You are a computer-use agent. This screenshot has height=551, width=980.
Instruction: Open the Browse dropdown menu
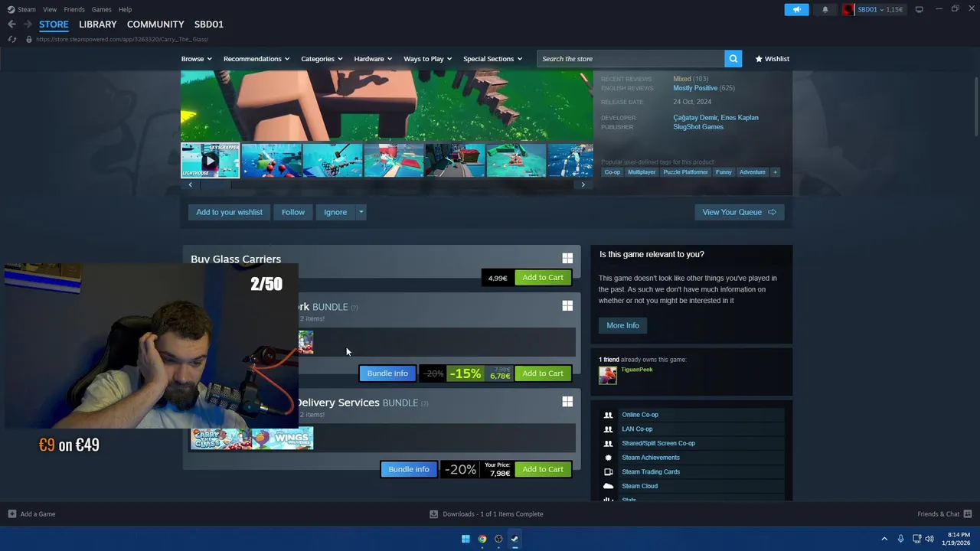(x=197, y=59)
